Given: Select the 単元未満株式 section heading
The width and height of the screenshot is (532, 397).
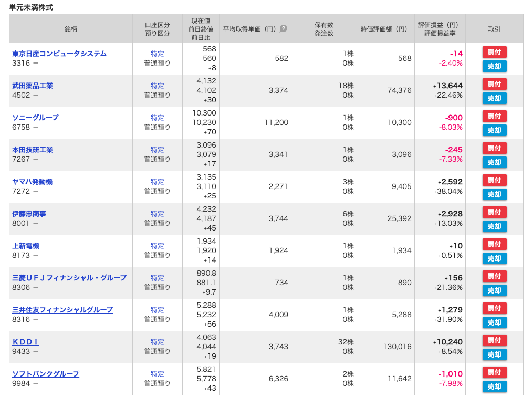Looking at the screenshot, I should point(31,7).
